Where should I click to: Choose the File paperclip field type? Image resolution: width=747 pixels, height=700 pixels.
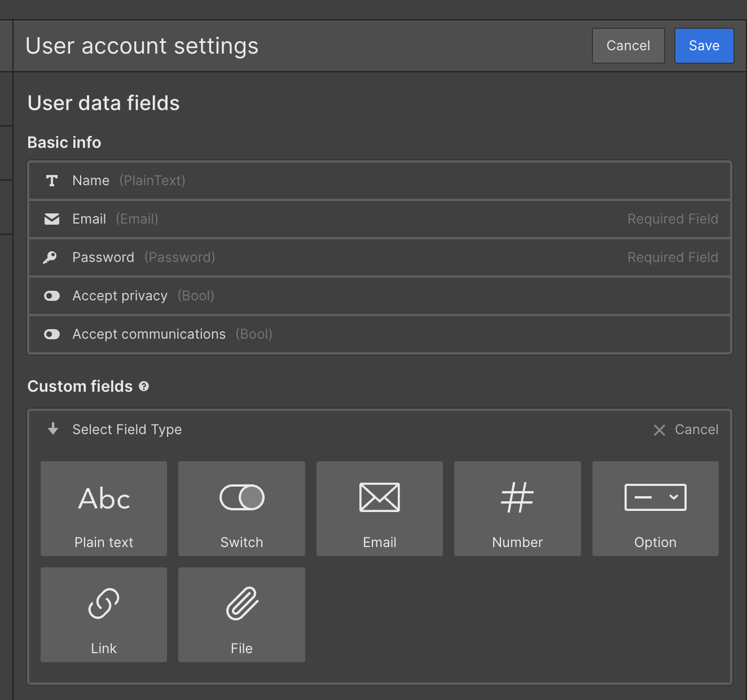coord(241,615)
